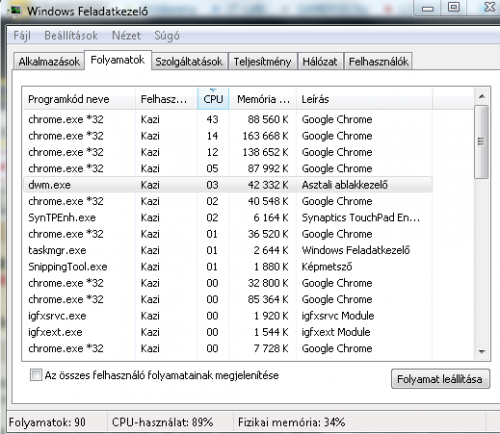Select chrome.exe row with 36 520 K memory

[x=228, y=234]
